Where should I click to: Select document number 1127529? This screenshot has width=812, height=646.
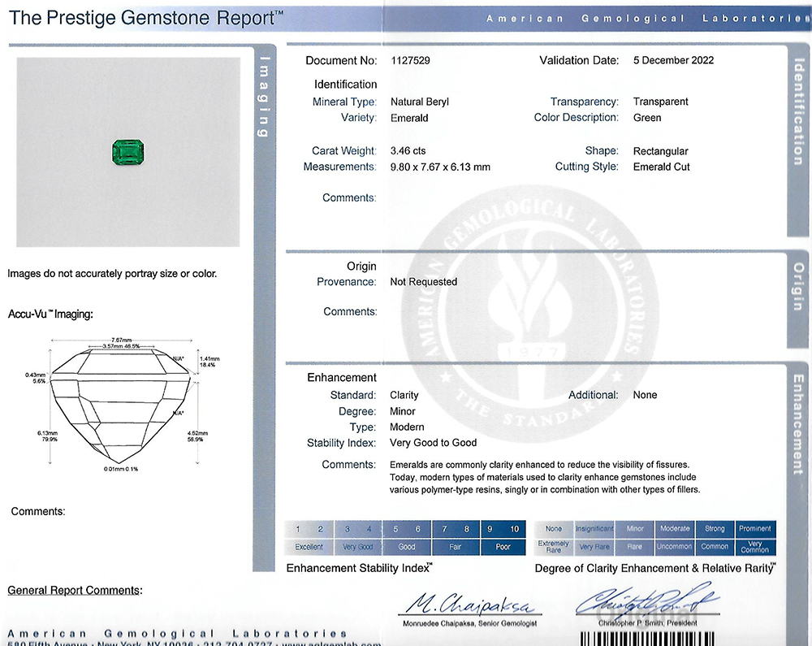pyautogui.click(x=410, y=61)
